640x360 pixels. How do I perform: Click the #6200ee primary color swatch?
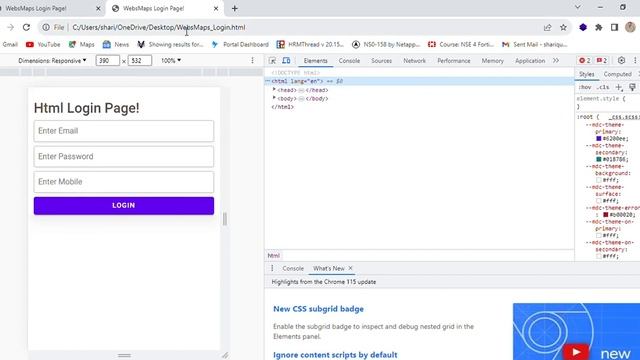click(x=599, y=139)
